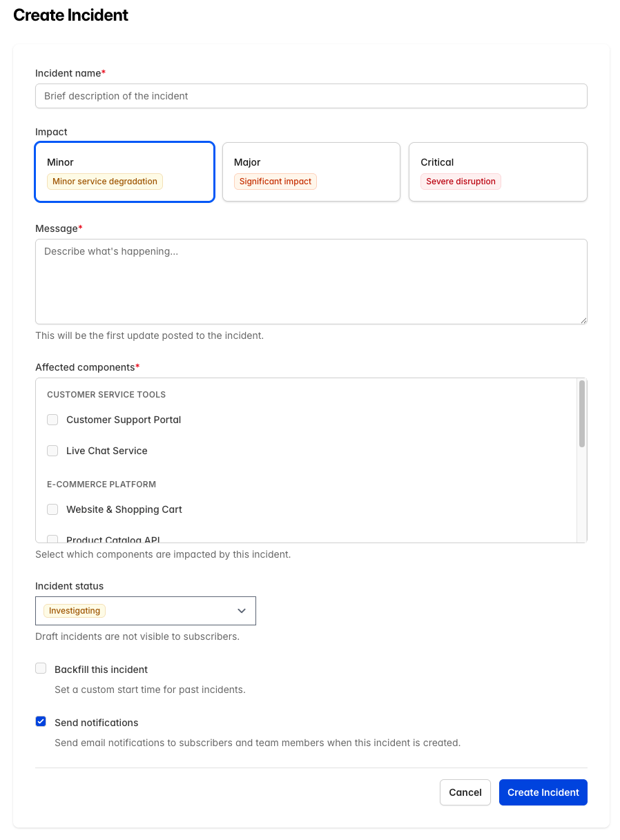Check the Product Catalog API component
620x840 pixels.
pos(52,538)
